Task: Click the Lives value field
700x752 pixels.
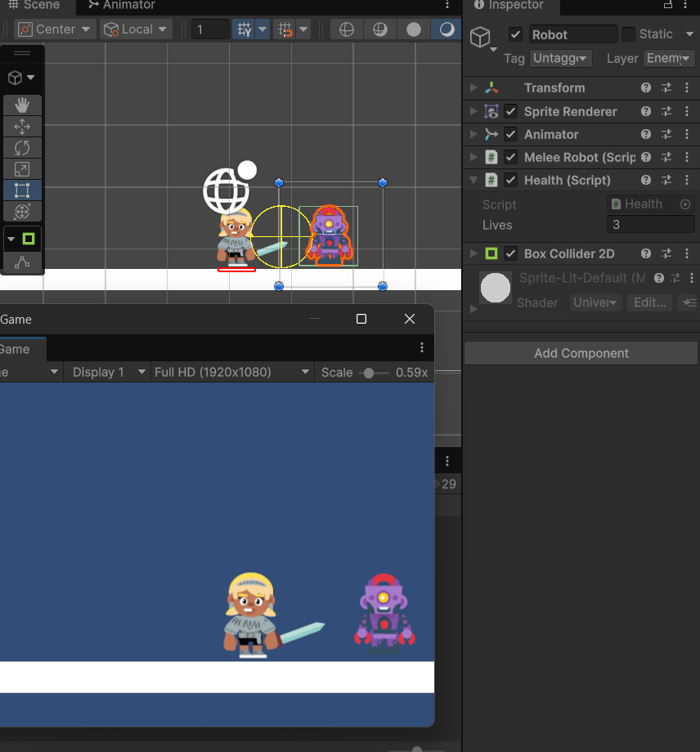Action: point(651,225)
